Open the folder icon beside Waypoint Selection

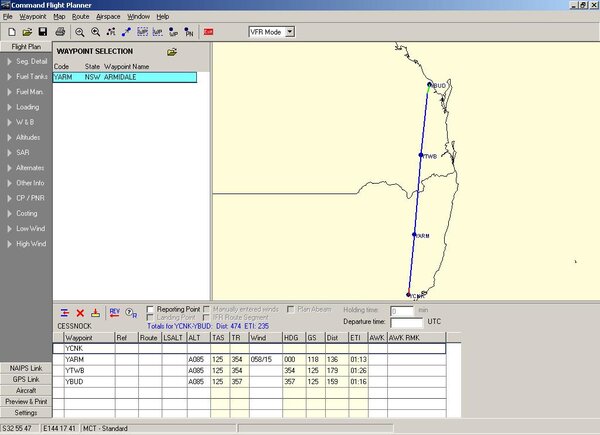click(x=172, y=51)
